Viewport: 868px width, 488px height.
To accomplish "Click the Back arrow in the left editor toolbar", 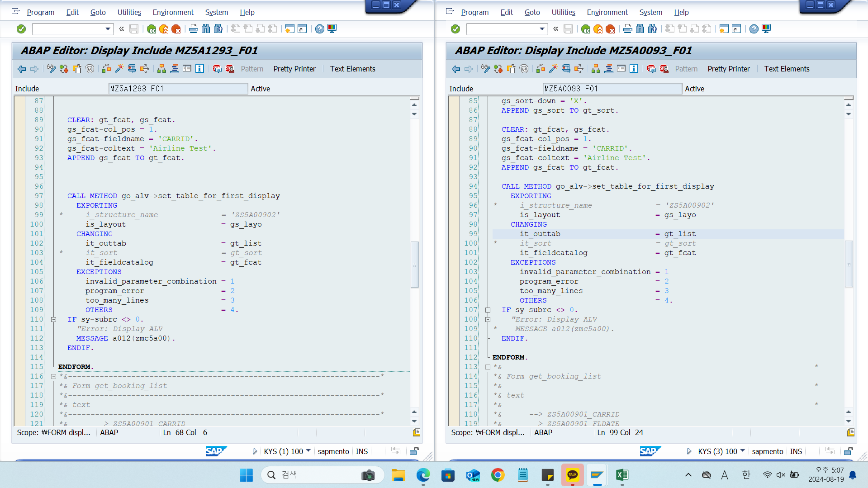I will (21, 69).
